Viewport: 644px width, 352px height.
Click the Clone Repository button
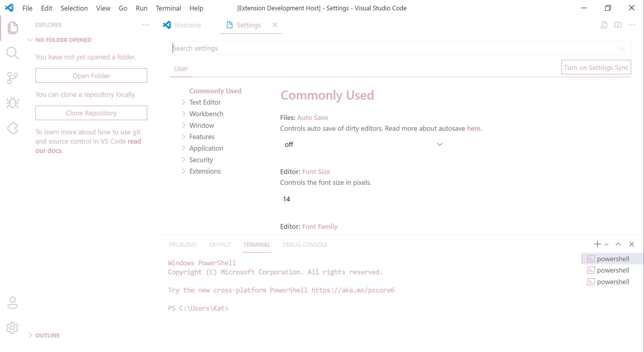click(91, 113)
